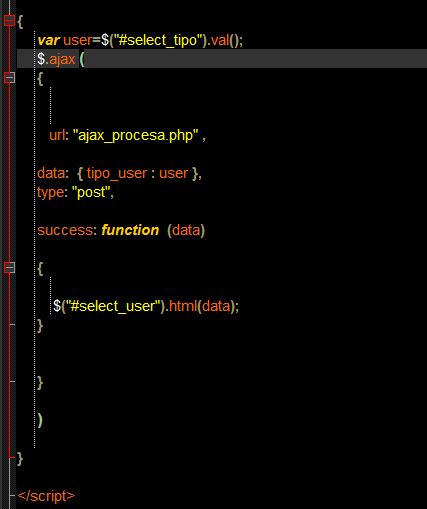Click the tipo_user key
The height and width of the screenshot is (509, 427).
coord(117,173)
